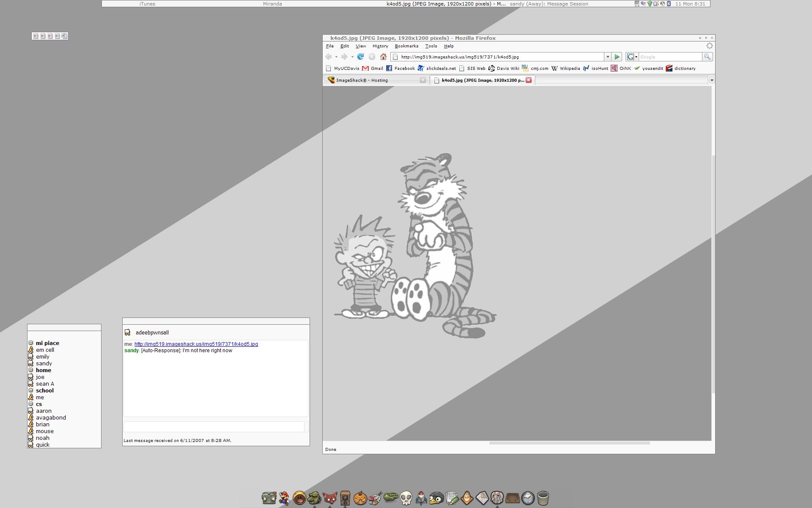Open the SIS Web bookmark
The width and height of the screenshot is (812, 508).
coord(472,68)
